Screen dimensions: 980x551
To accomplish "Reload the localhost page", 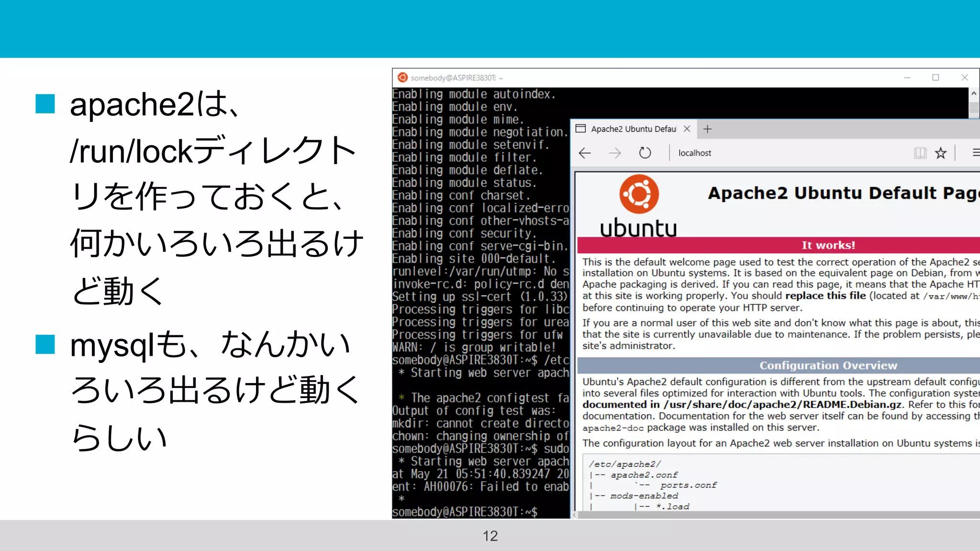I will coord(645,153).
